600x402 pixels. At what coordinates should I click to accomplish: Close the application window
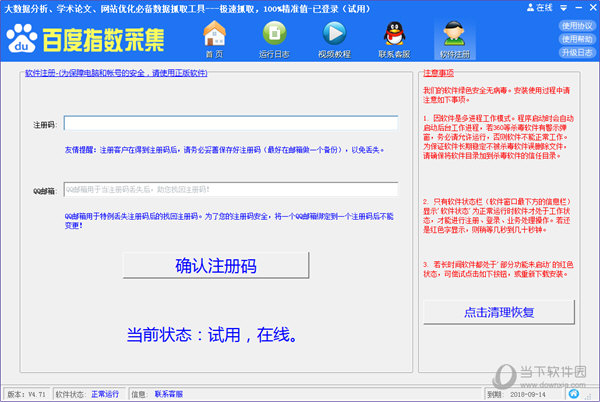593,8
